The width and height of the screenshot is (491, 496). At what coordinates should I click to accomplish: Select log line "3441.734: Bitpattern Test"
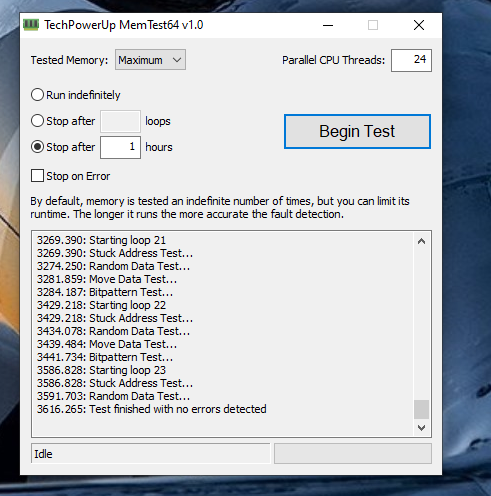[105, 357]
